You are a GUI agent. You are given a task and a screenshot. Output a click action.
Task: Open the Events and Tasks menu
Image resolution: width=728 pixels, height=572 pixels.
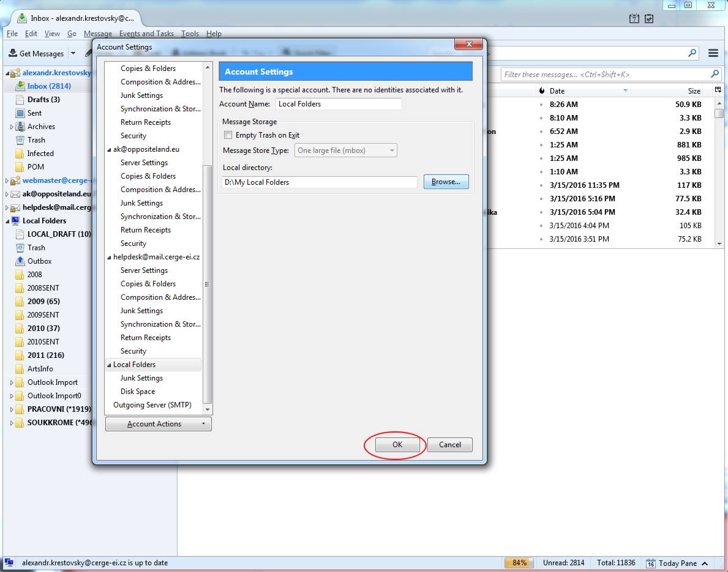(x=146, y=34)
